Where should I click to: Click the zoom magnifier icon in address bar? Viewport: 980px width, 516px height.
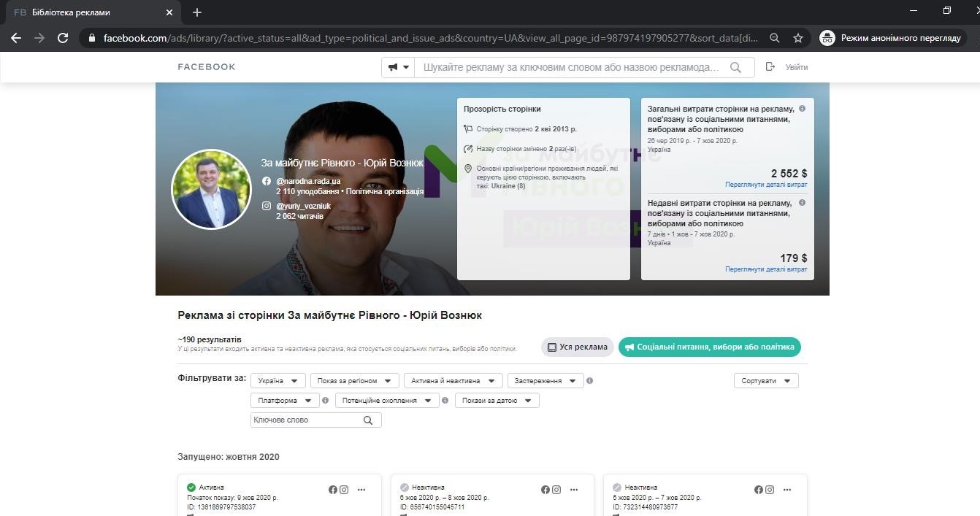tap(775, 38)
